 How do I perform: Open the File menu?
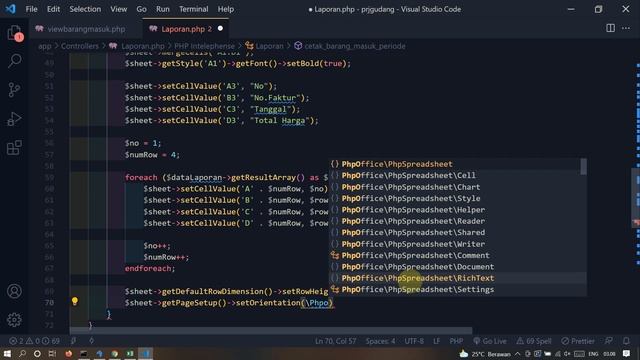coord(31,9)
